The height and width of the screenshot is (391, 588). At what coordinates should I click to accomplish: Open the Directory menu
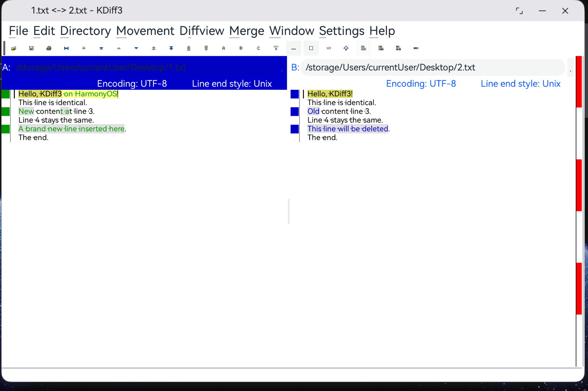pos(86,31)
